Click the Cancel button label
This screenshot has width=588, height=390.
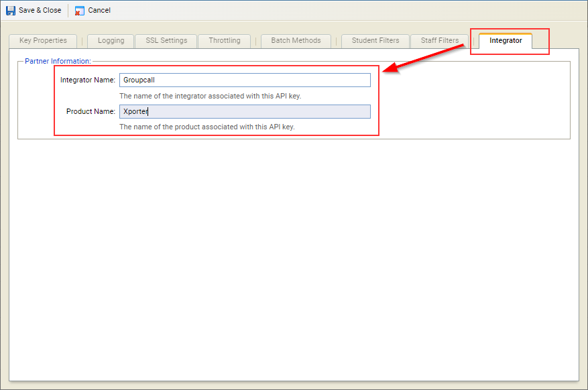coord(99,10)
